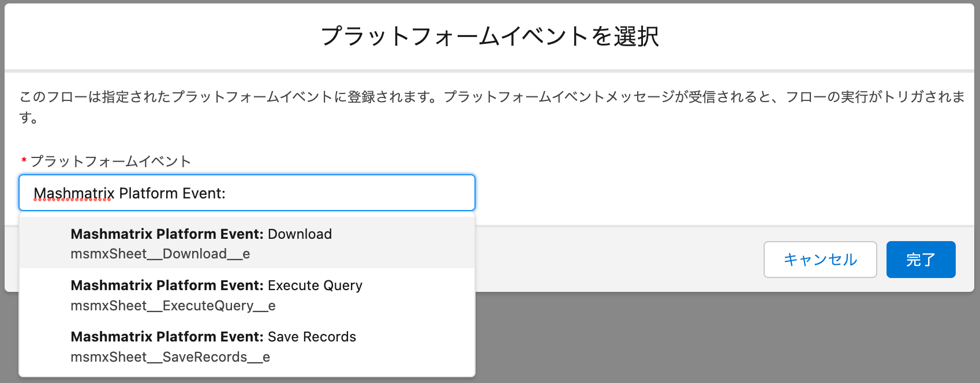This screenshot has width=980, height=383.
Task: Select the msmxSheet__Download__e API name
Action: click(160, 254)
